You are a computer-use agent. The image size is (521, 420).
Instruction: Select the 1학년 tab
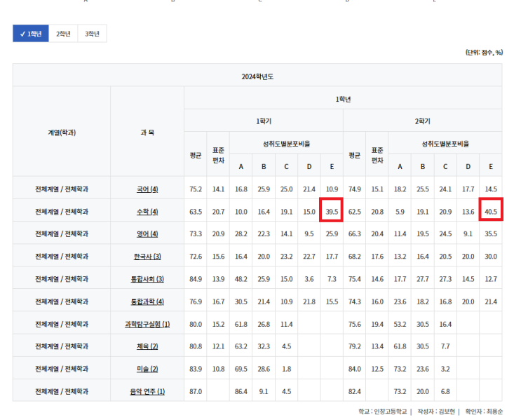(x=31, y=34)
